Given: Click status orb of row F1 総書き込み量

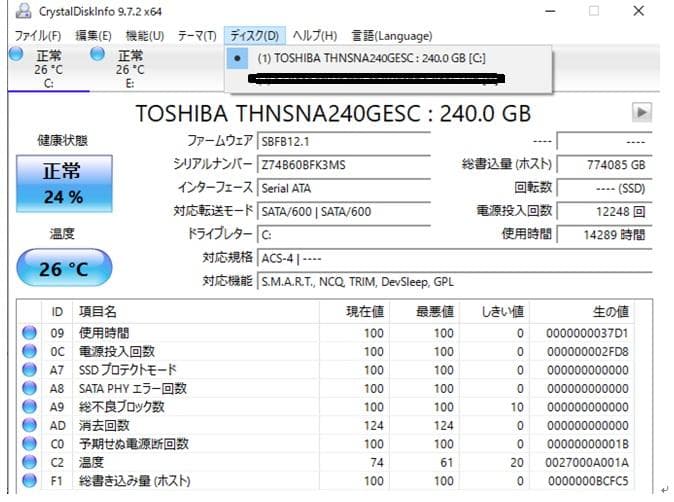Looking at the screenshot, I should (29, 481).
